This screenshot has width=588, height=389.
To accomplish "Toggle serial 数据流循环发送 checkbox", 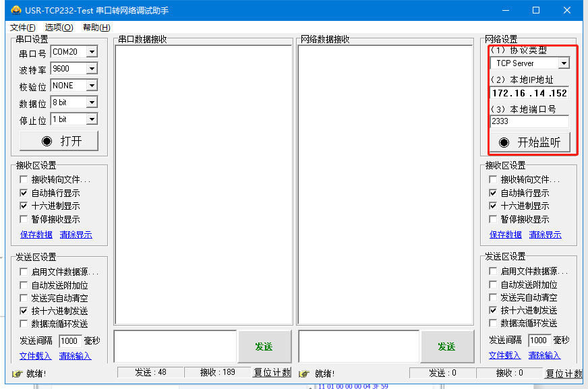I will tap(24, 324).
